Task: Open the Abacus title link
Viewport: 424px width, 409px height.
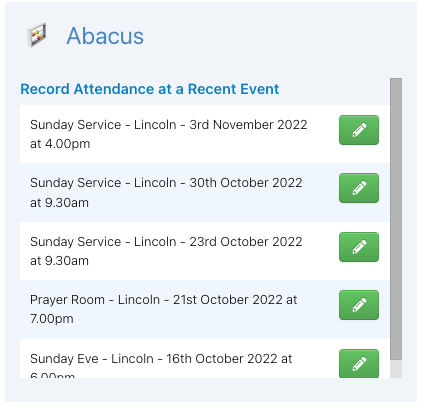Action: point(105,36)
